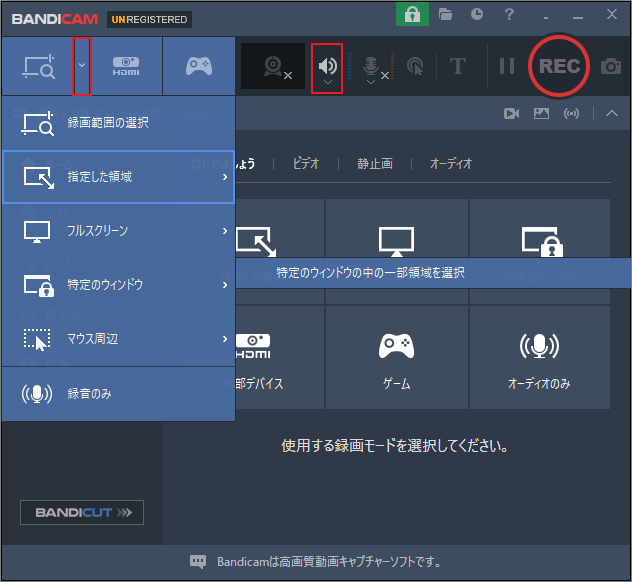Viewport: 632px width, 582px height.
Task: Switch to the ビデオ tab
Action: tap(306, 164)
